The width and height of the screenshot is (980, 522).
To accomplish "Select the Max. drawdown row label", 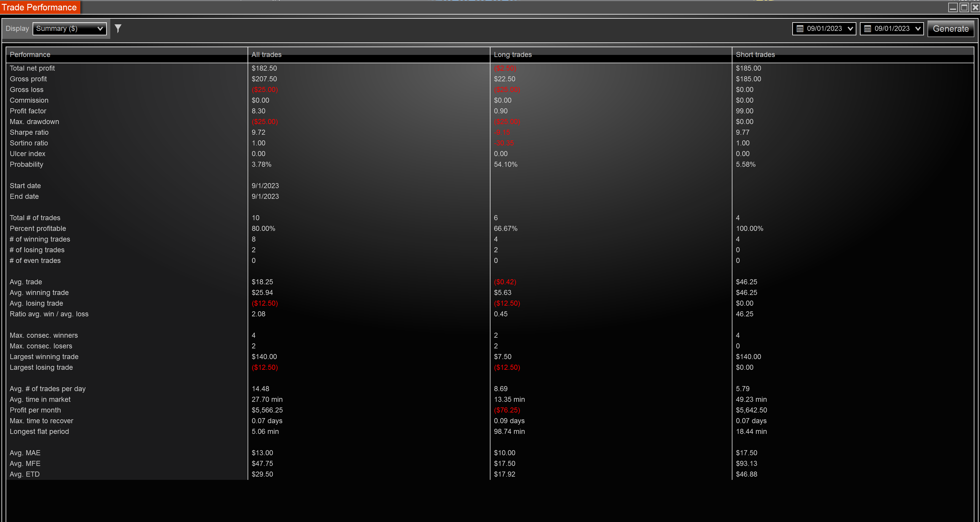I will click(34, 121).
